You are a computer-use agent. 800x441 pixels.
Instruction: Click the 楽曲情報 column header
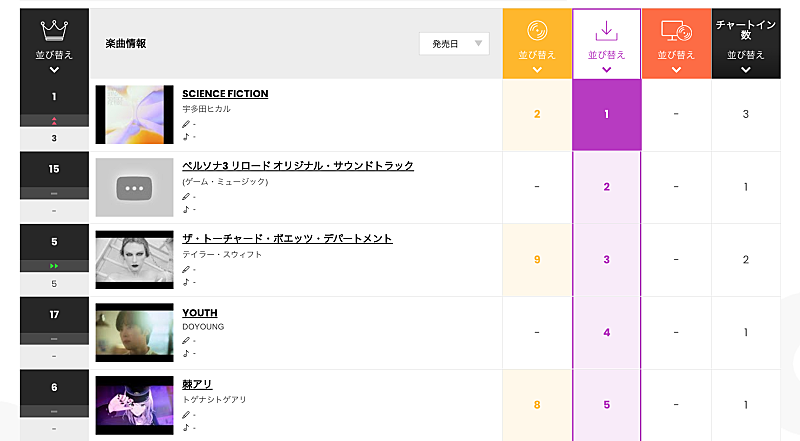126,44
